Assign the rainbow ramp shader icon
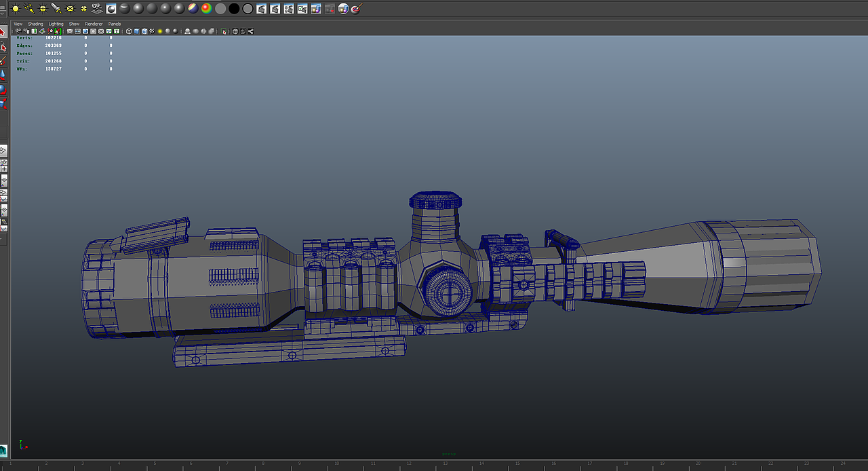Viewport: 868px width, 471px height. [x=206, y=9]
